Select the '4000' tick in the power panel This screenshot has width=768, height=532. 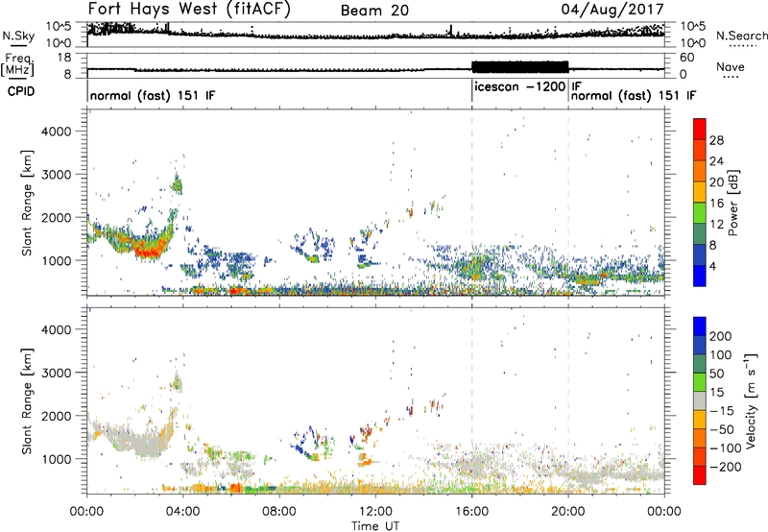click(57, 132)
